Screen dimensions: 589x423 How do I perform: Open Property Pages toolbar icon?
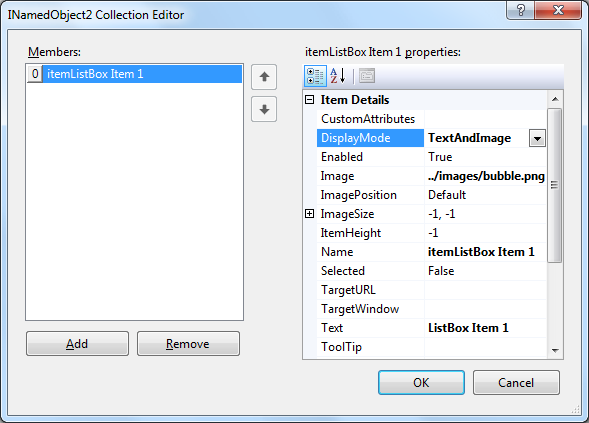(367, 76)
